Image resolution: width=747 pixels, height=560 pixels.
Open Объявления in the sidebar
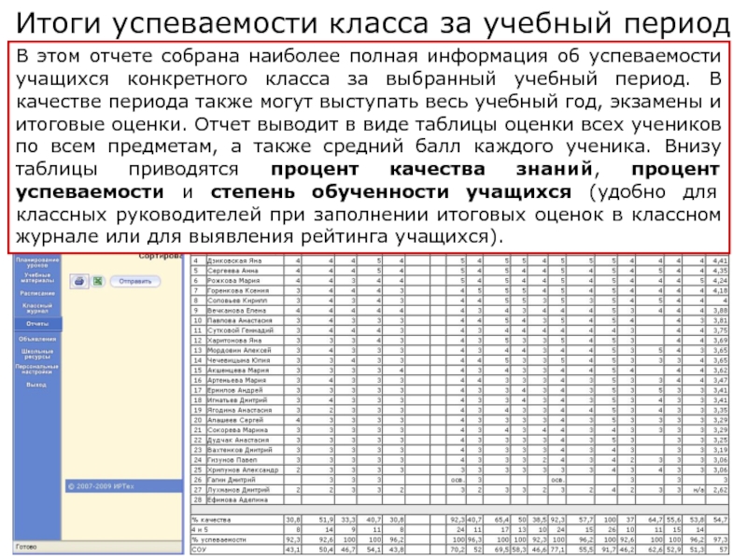(37, 339)
